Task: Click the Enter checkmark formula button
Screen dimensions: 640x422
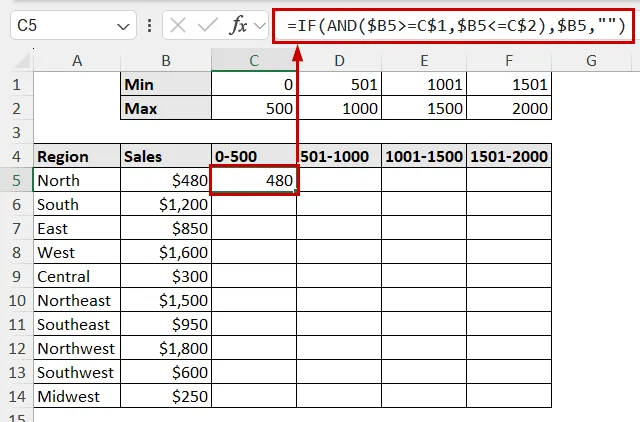Action: 207,26
